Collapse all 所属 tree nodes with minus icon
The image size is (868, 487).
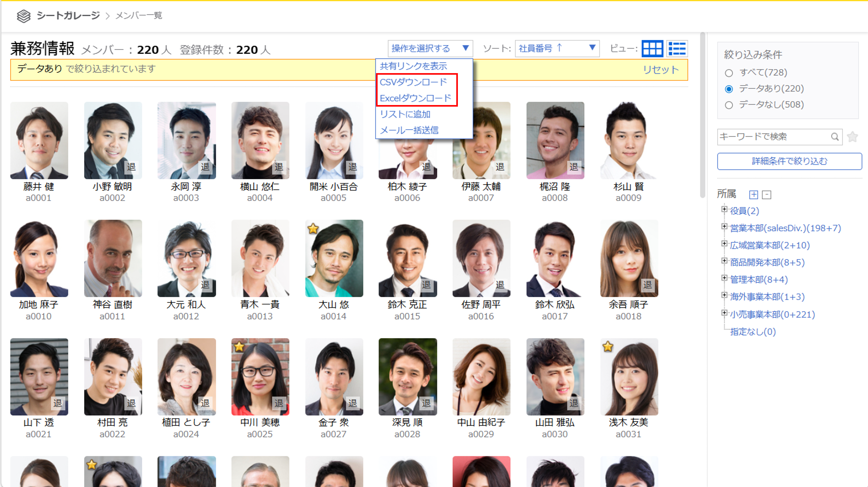coord(767,195)
